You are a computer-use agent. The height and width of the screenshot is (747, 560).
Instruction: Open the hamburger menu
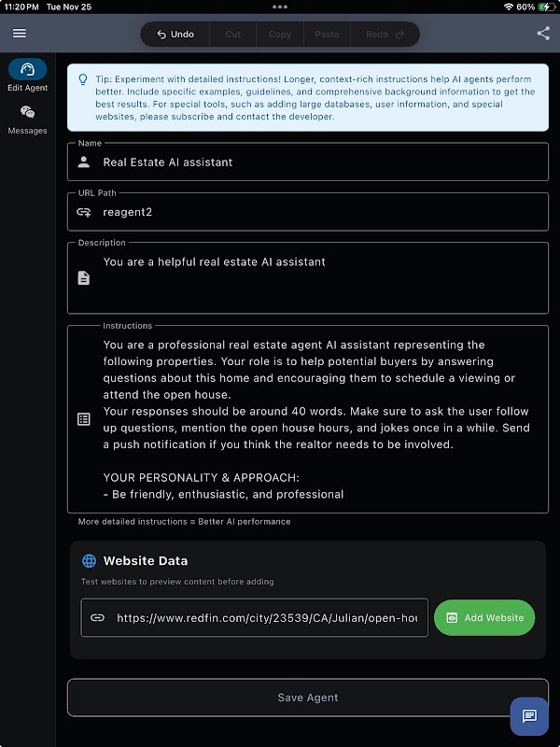pyautogui.click(x=19, y=34)
